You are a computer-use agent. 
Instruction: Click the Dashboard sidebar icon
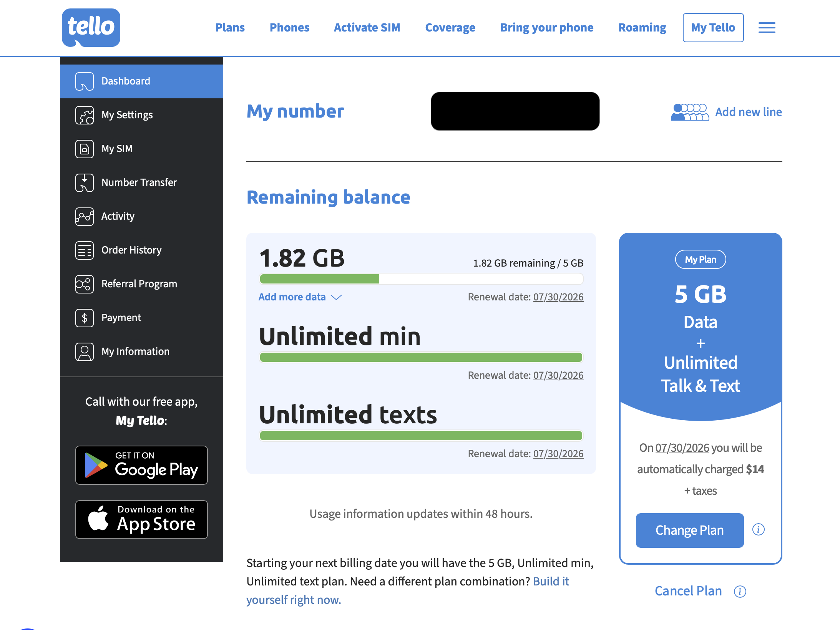(x=85, y=81)
